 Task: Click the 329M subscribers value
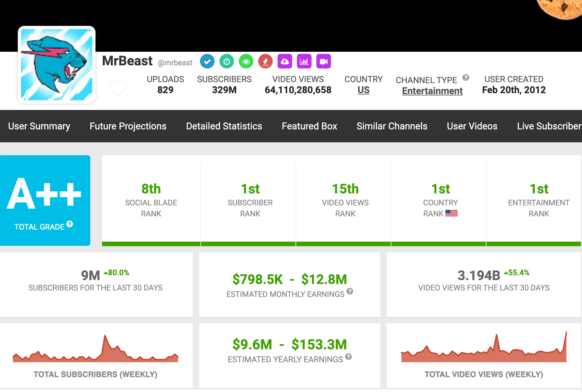224,90
